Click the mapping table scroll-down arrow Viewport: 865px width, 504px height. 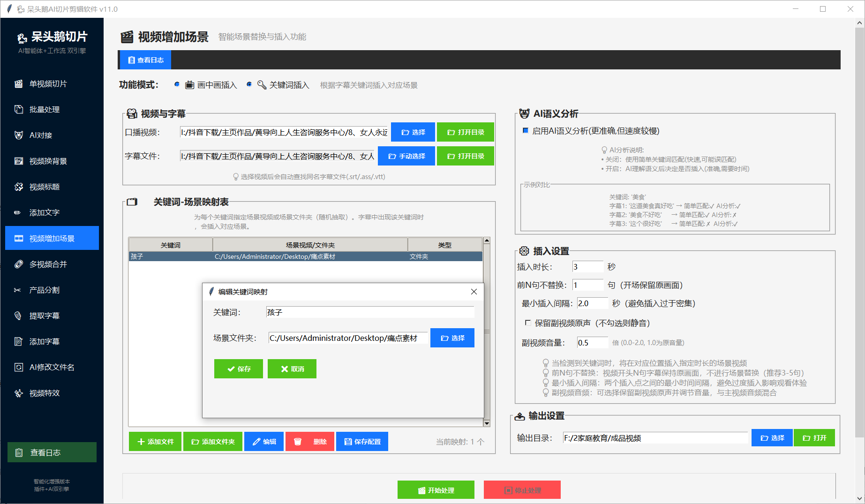point(487,423)
